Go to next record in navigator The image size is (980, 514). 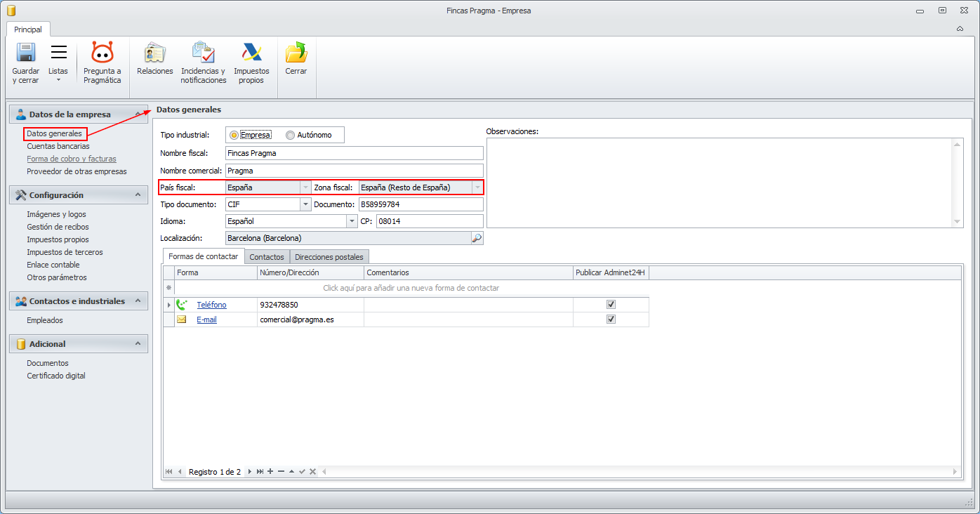[249, 472]
